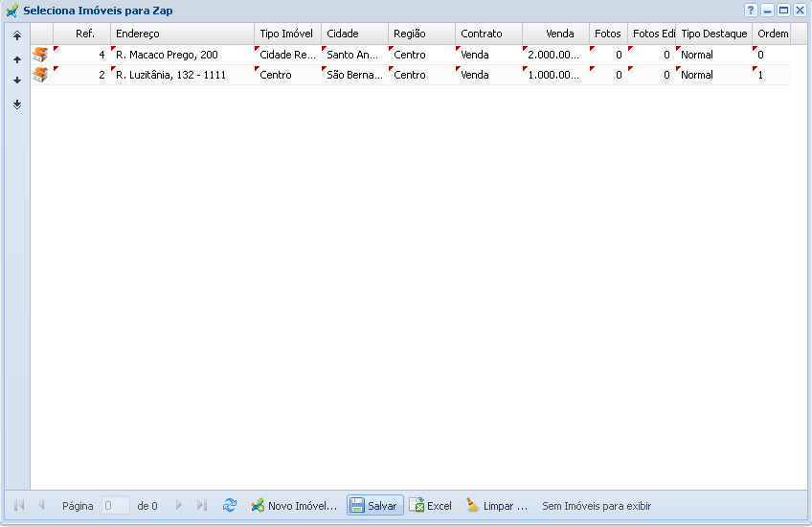Click the page number input field

pyautogui.click(x=116, y=505)
